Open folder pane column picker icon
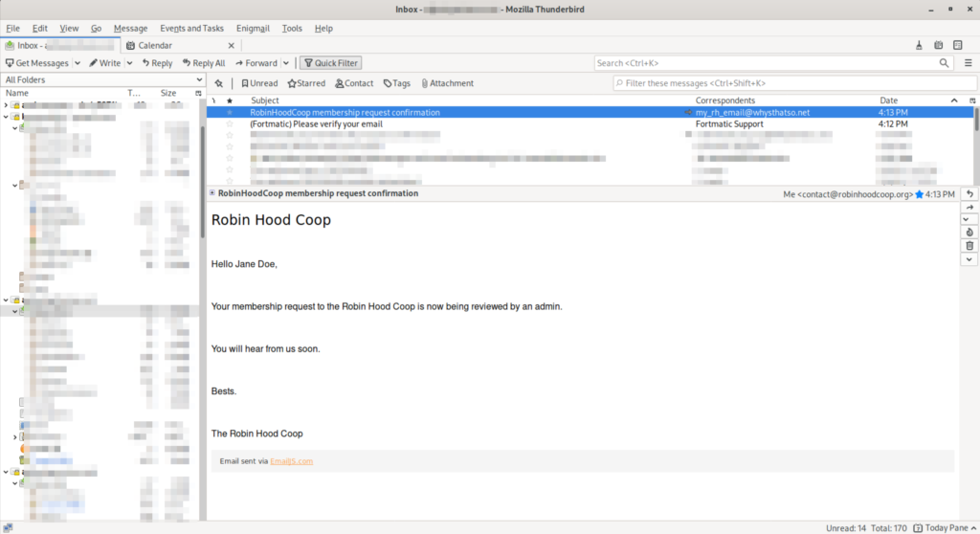This screenshot has height=534, width=980. tap(198, 93)
